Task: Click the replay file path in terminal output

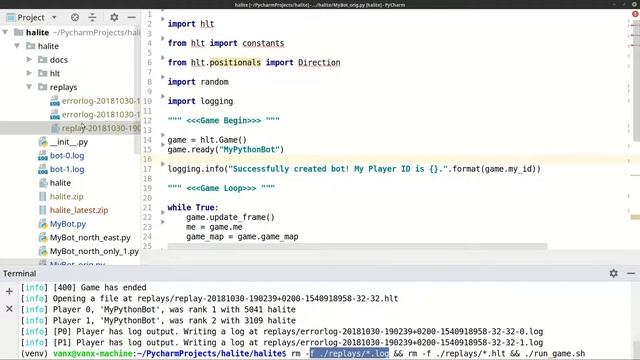Action: point(268,298)
